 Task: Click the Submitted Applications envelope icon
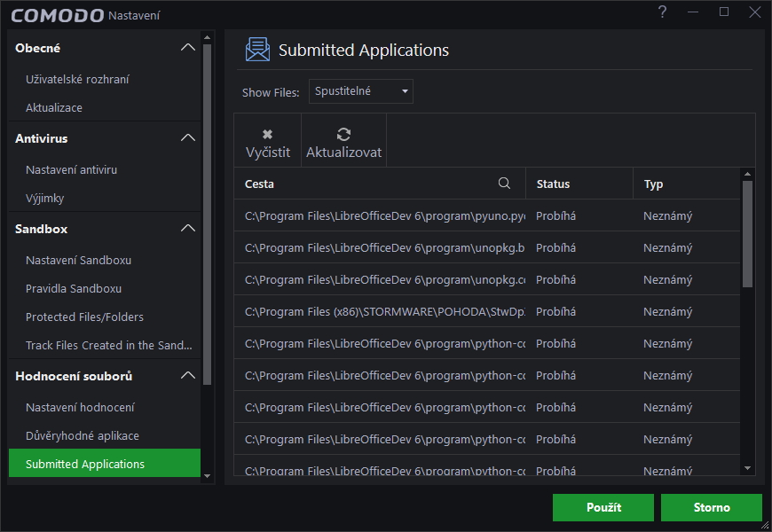(257, 50)
